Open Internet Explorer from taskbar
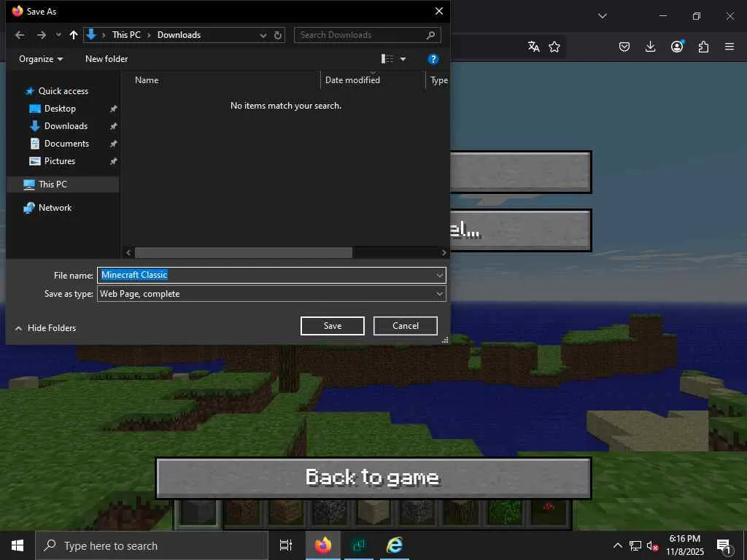Viewport: 747px width, 560px height. (395, 545)
